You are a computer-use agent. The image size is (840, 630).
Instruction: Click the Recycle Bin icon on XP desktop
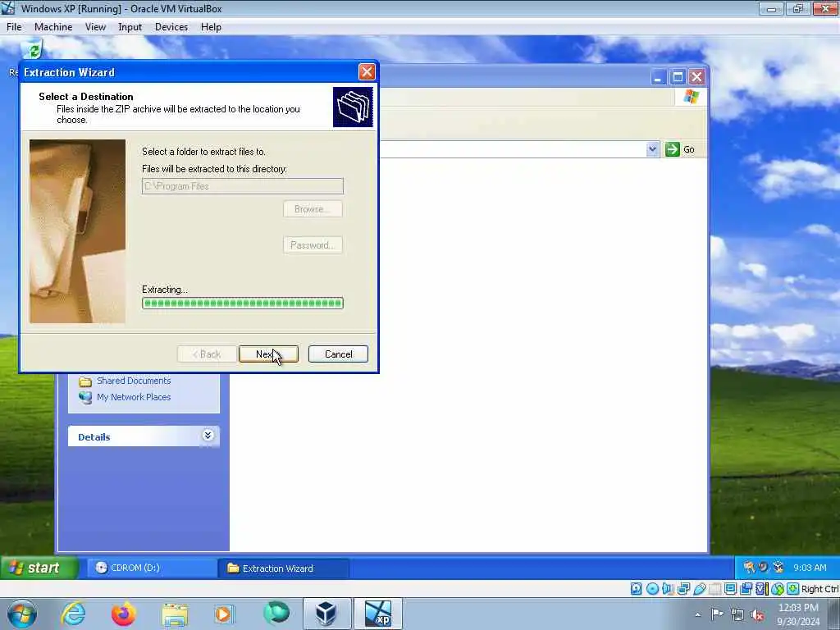click(x=33, y=49)
